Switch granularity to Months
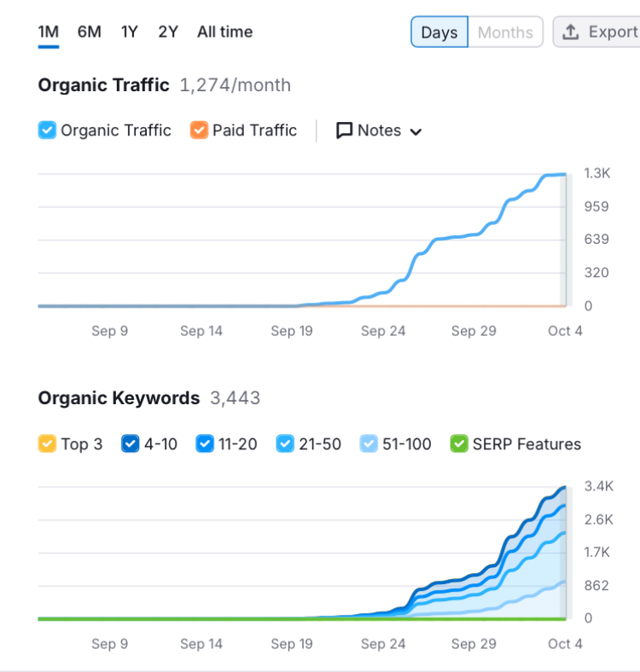The width and height of the screenshot is (640, 672). point(505,32)
